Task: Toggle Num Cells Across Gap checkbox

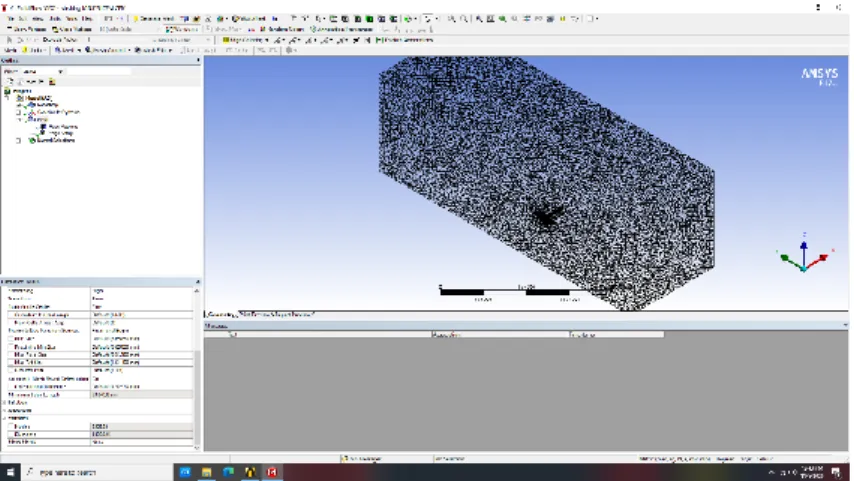Action: (11, 322)
